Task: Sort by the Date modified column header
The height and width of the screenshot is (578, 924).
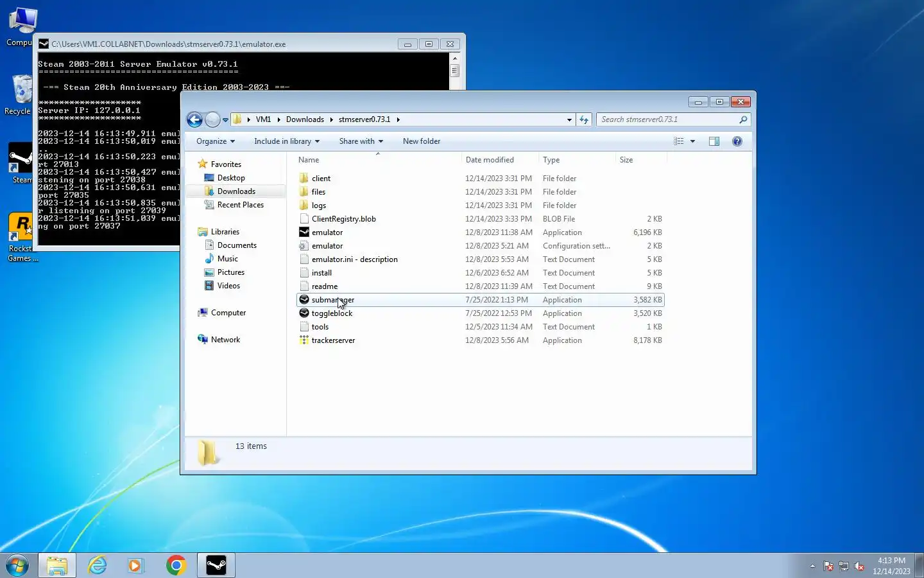Action: 500,160
